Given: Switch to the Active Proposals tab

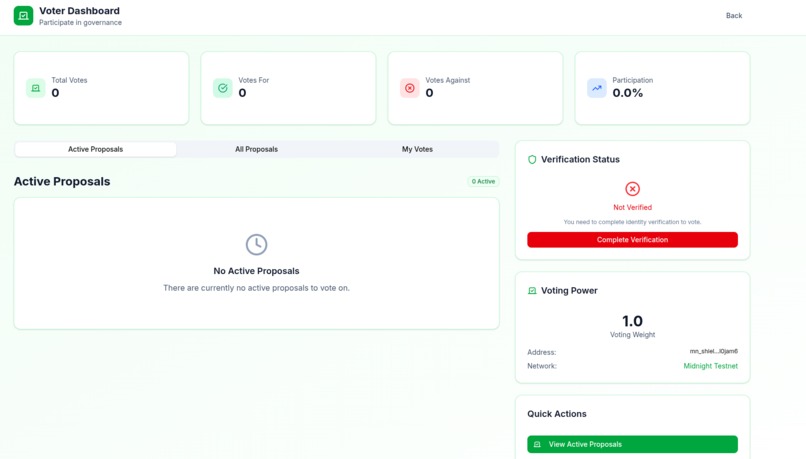Looking at the screenshot, I should coord(96,149).
